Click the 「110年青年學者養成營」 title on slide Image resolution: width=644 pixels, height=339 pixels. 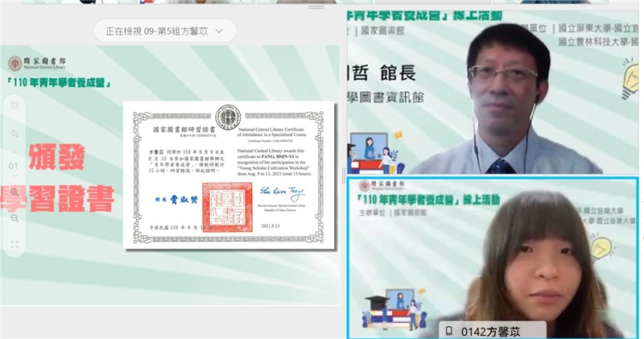pyautogui.click(x=60, y=83)
